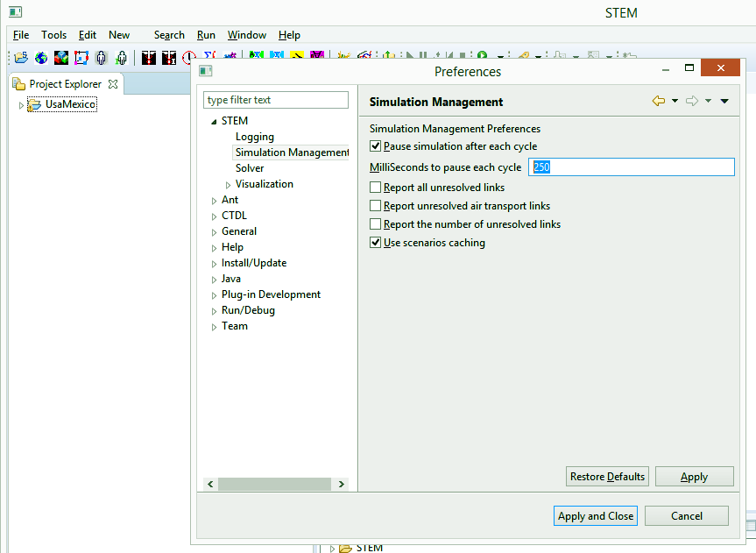
Task: Click the right scroll arrow under the tree
Action: tap(342, 484)
